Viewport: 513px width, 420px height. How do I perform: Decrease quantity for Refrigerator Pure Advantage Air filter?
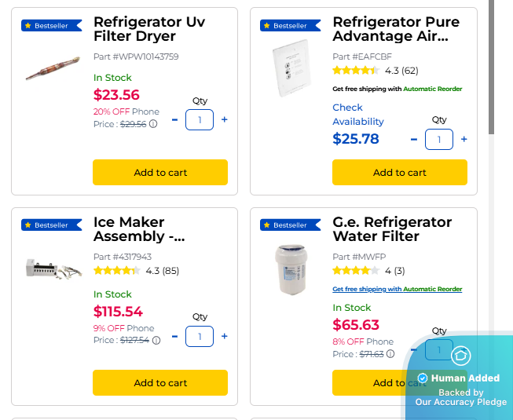414,140
